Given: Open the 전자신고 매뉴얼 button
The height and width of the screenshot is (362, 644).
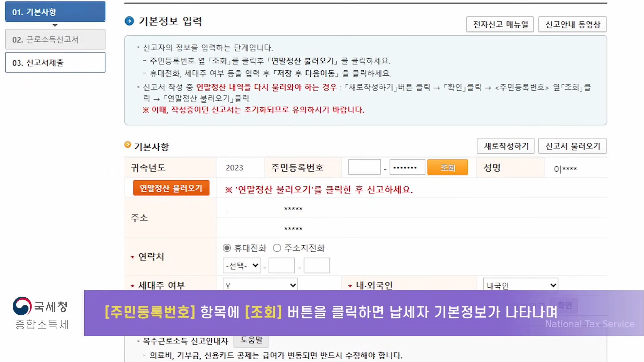Looking at the screenshot, I should point(500,24).
